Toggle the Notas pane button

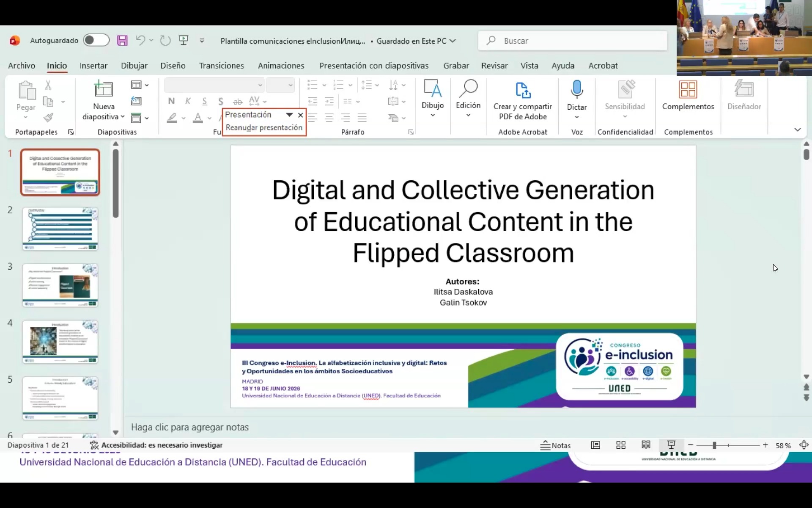click(556, 445)
